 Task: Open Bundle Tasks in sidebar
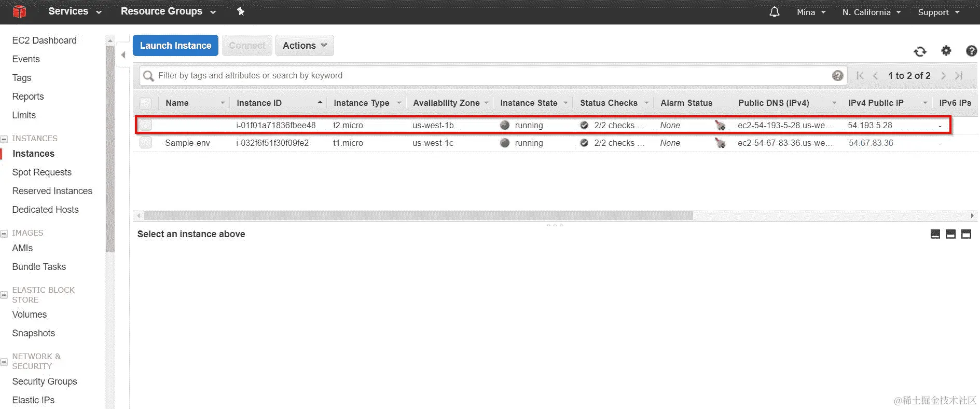[x=39, y=267]
